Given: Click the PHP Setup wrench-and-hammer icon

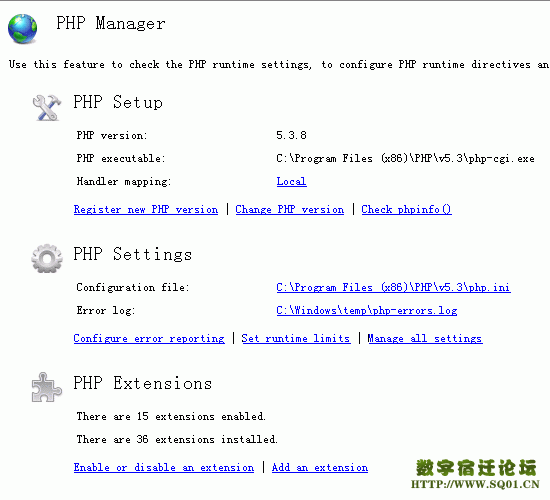Looking at the screenshot, I should pyautogui.click(x=47, y=108).
